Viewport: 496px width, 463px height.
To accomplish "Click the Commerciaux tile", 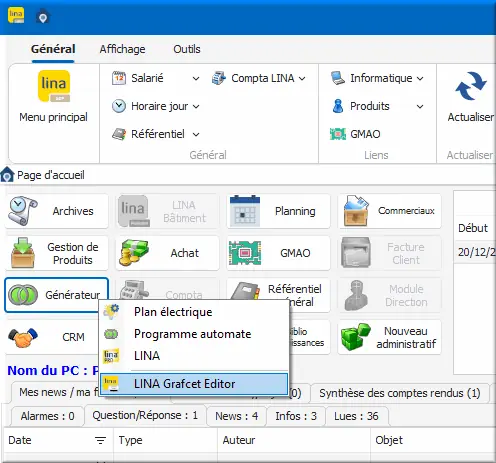I will [389, 211].
